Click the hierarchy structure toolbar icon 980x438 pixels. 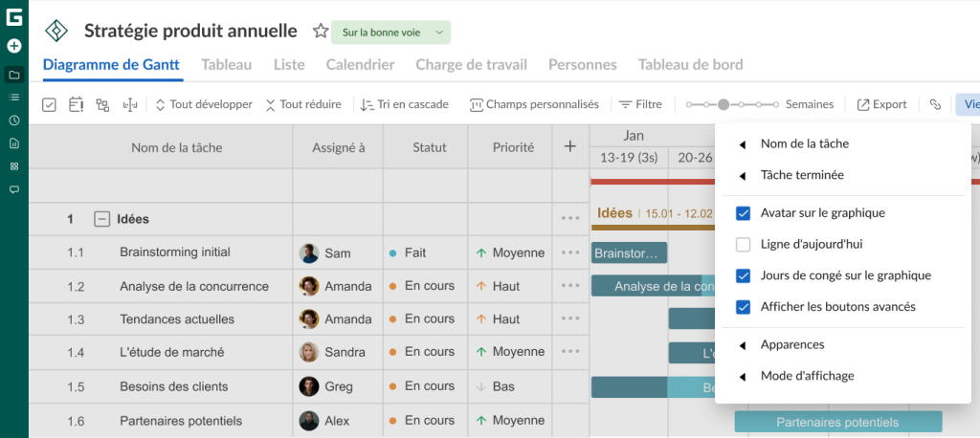click(102, 105)
